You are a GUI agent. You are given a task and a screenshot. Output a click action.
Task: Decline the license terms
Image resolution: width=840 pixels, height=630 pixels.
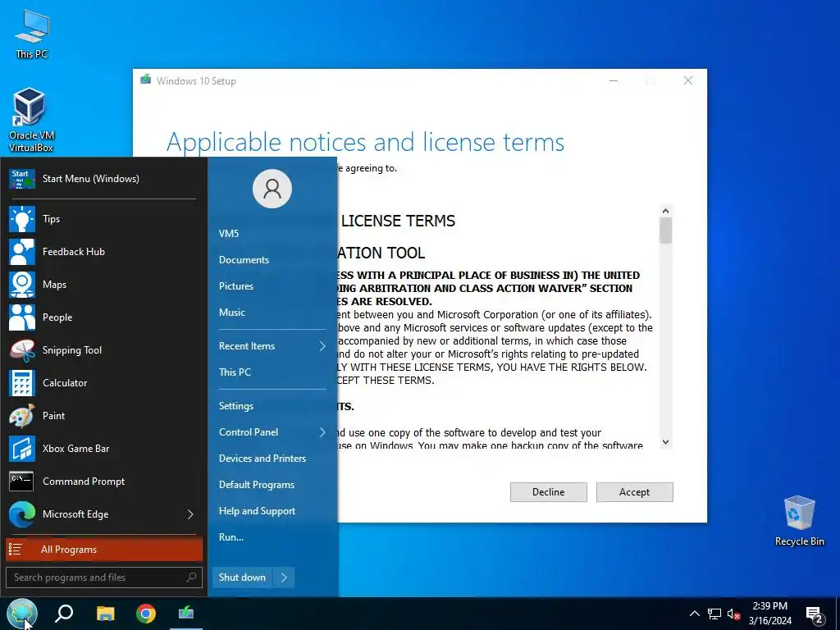click(548, 492)
